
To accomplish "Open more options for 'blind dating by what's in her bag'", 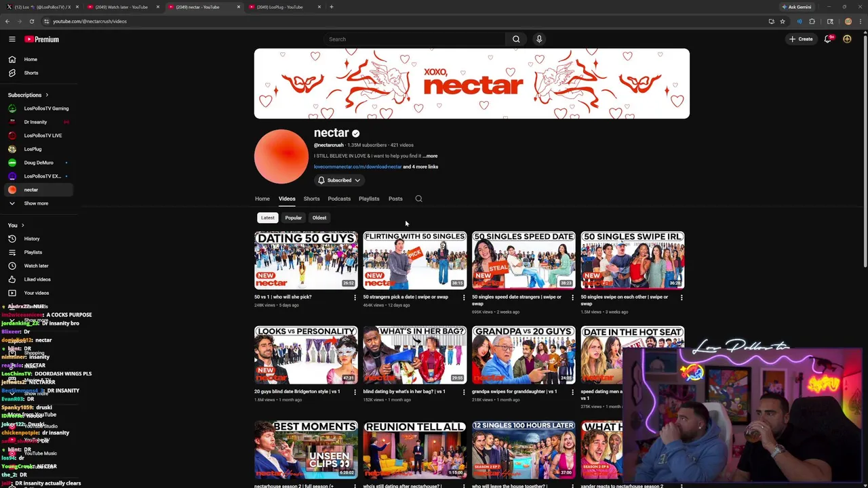I will pyautogui.click(x=464, y=392).
